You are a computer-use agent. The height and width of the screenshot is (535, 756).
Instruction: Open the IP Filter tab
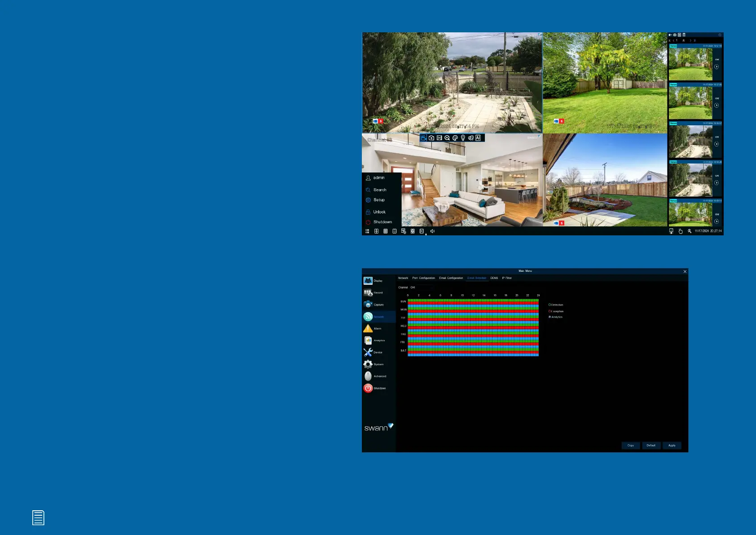click(x=507, y=278)
